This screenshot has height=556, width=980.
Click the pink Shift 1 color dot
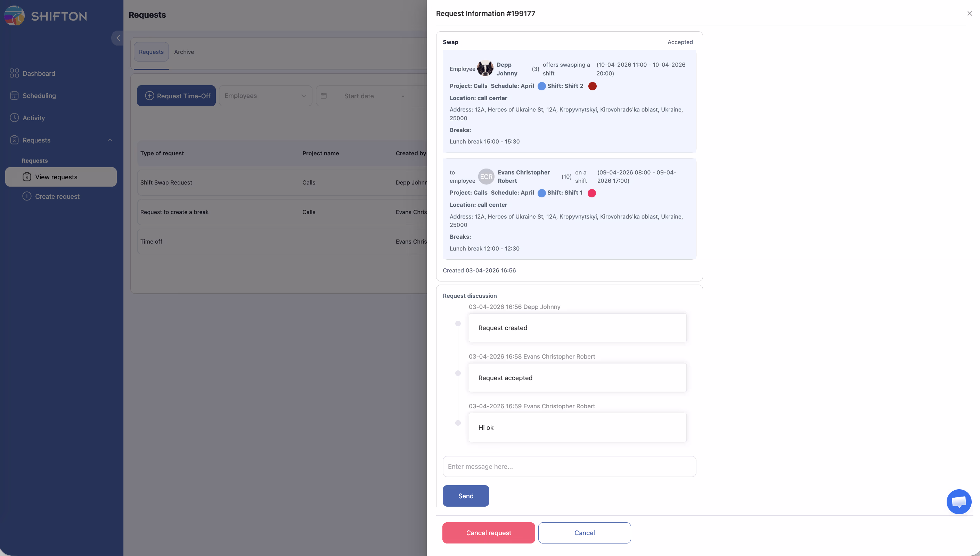591,193
